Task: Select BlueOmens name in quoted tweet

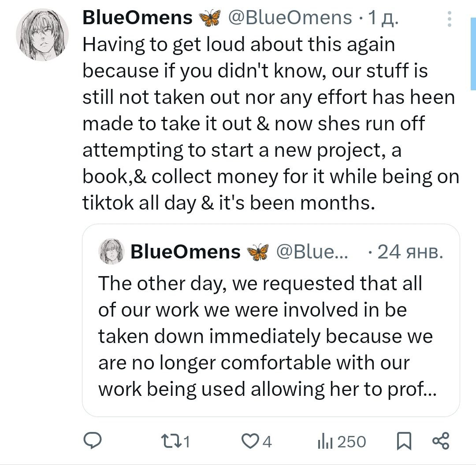Action: pyautogui.click(x=185, y=252)
